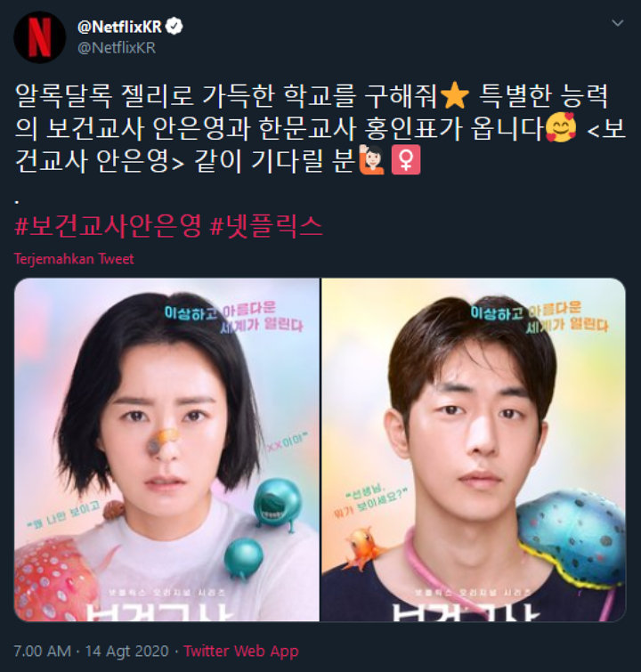The width and height of the screenshot is (641, 672).
Task: Expand the tweet options chevron menu
Action: pyautogui.click(x=618, y=23)
